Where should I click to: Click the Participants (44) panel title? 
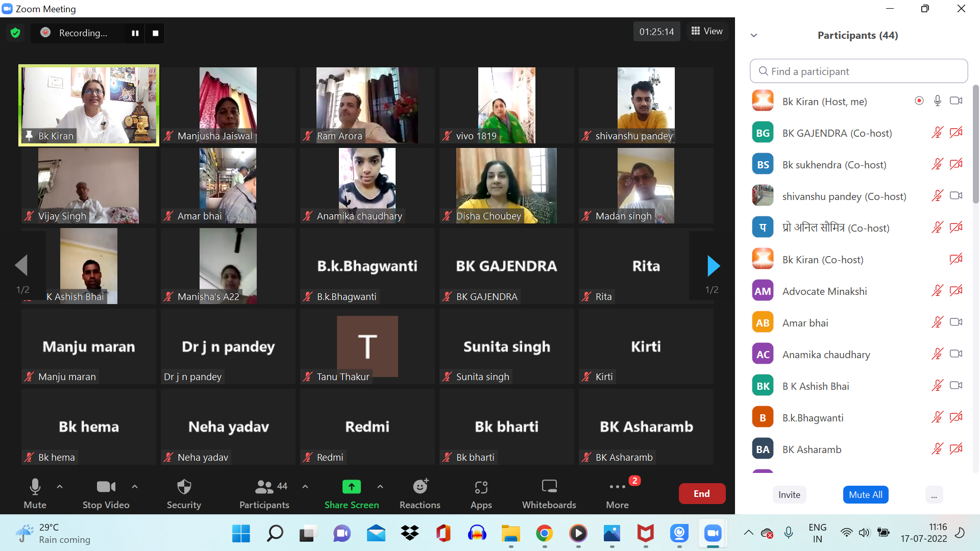point(857,35)
